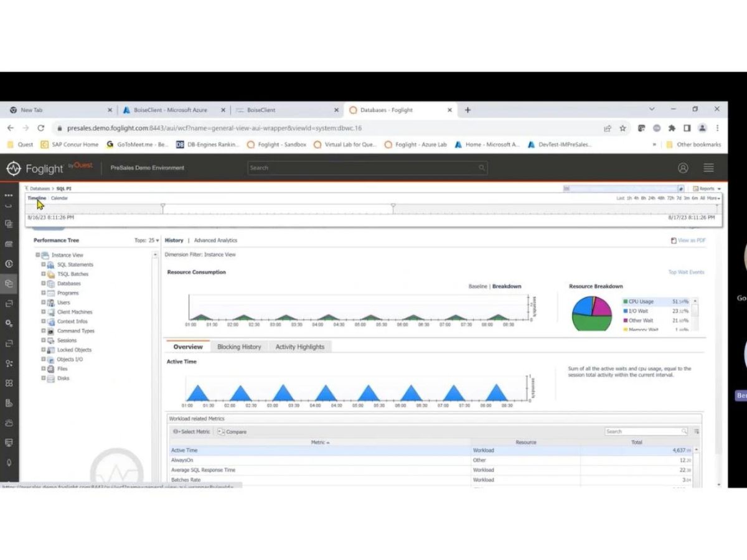Switch to the Activity Highlights tab
Viewport: 747px width, 560px height.
(x=300, y=347)
